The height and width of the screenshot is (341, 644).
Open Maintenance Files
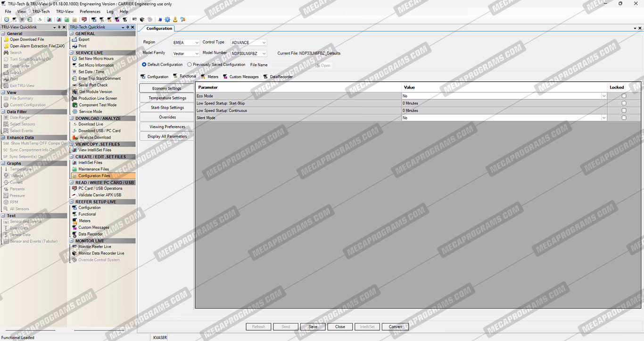93,169
